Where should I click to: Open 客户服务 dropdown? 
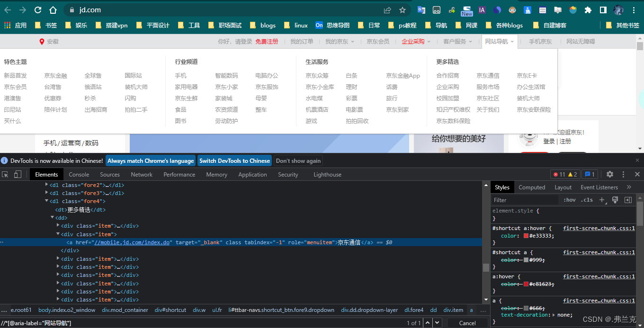457,41
